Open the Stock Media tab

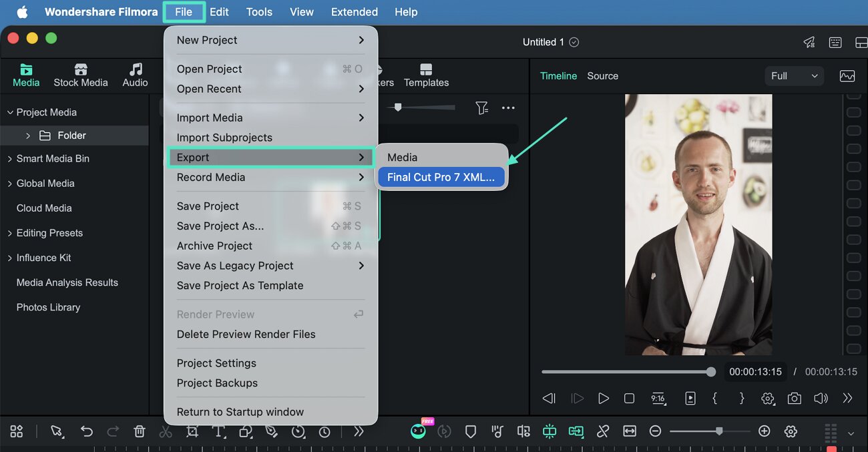(x=80, y=75)
